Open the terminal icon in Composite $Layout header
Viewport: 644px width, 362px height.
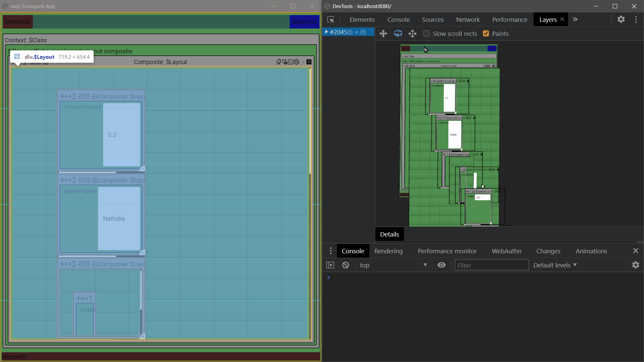coord(291,62)
